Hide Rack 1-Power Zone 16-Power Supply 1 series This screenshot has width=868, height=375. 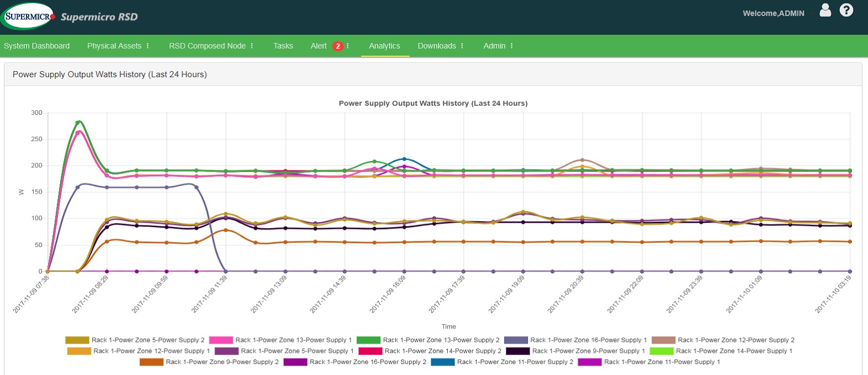588,340
